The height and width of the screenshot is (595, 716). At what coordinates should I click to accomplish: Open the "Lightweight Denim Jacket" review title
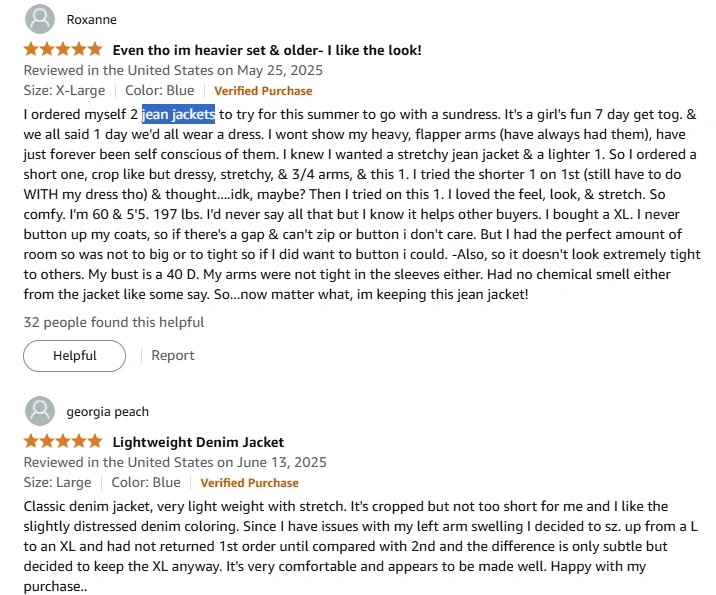[198, 441]
